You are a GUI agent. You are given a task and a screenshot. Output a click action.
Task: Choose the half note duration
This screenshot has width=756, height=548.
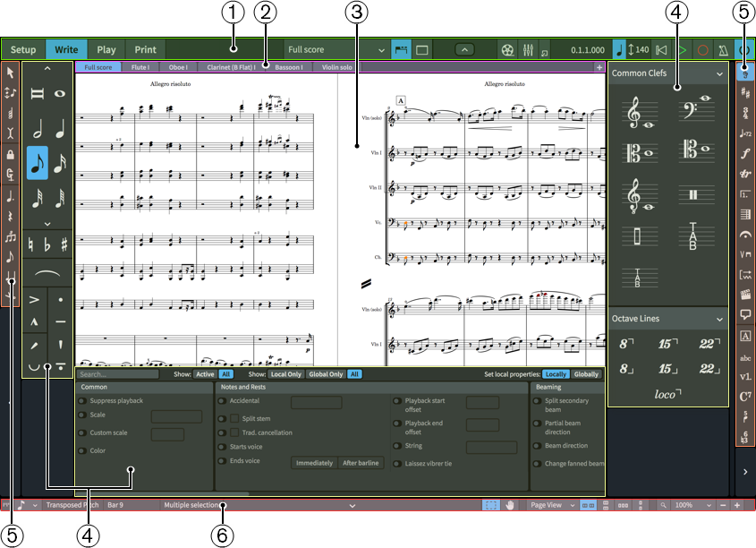(x=38, y=128)
